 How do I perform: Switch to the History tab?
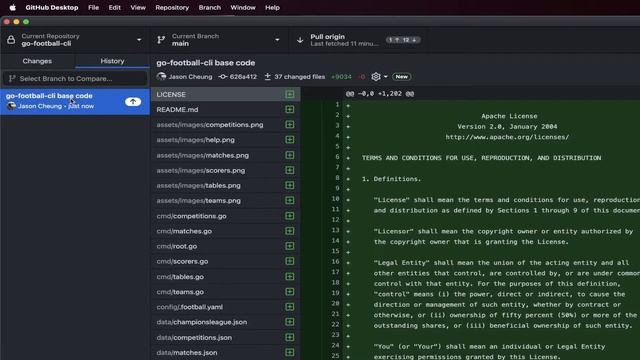click(x=112, y=61)
